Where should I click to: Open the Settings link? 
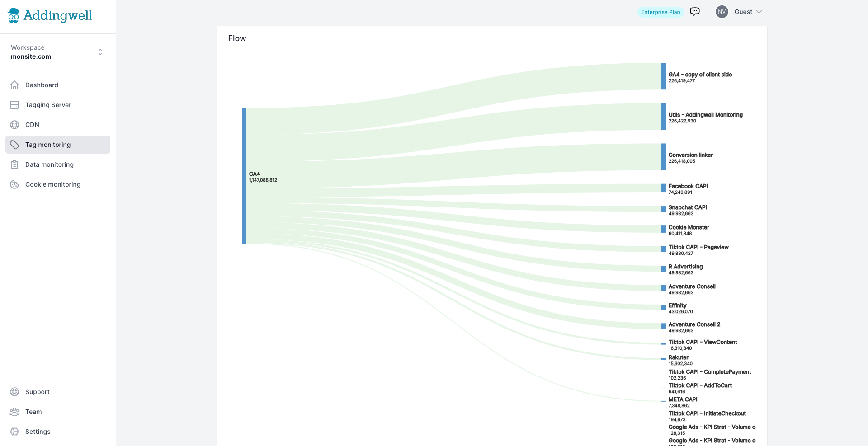[x=58, y=432]
